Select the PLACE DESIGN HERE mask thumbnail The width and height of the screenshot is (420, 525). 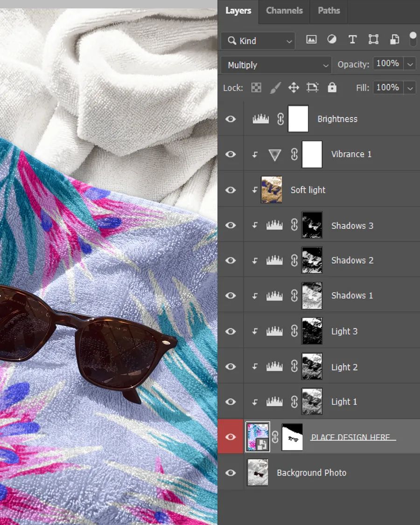pyautogui.click(x=292, y=437)
